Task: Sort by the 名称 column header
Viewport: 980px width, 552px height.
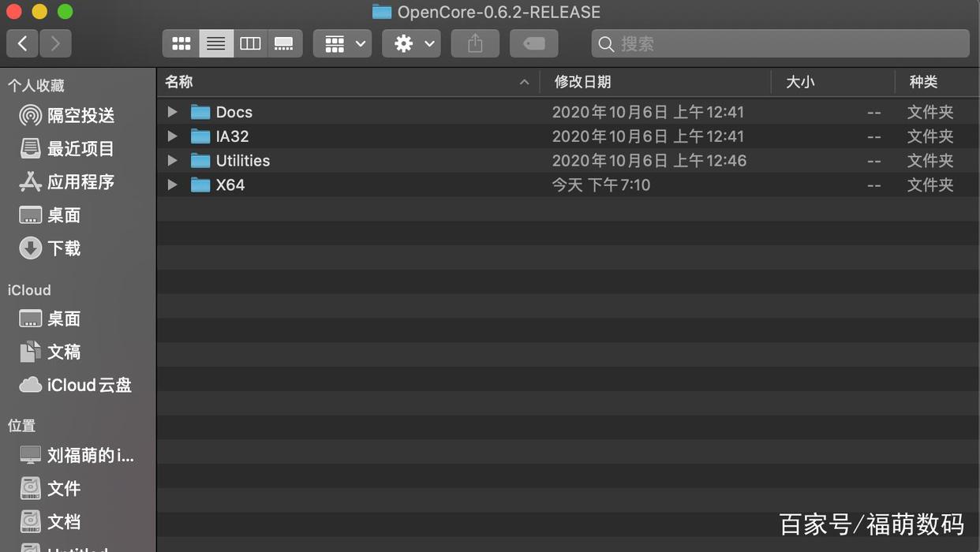Action: coord(348,82)
